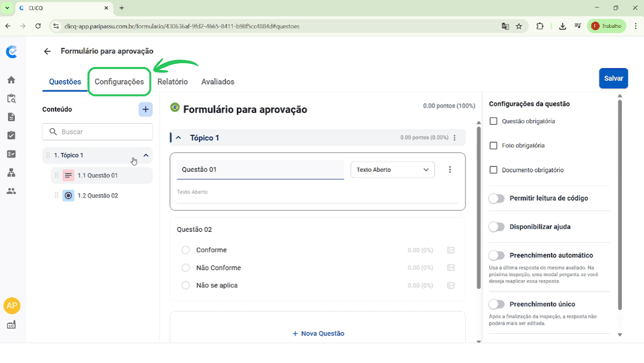Click the Buscar search field

97,132
